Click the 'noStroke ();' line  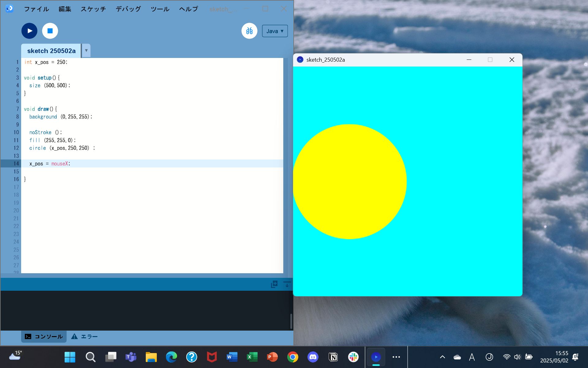click(46, 132)
